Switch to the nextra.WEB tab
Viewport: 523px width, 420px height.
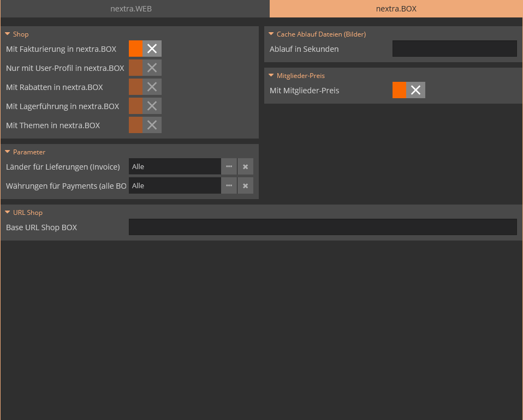click(131, 9)
